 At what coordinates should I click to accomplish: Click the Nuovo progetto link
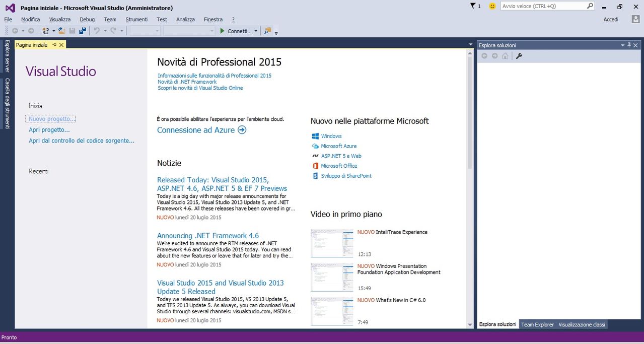click(51, 119)
